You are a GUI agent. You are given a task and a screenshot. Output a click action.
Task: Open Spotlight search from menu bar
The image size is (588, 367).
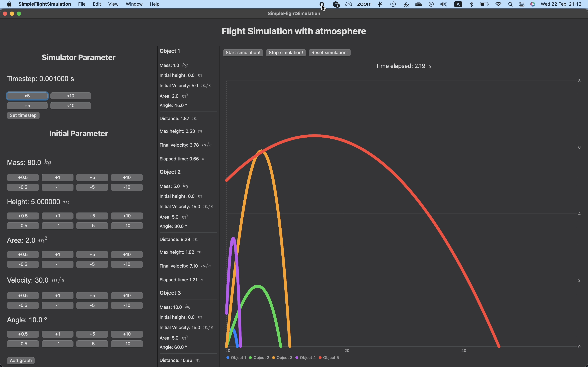pos(510,4)
